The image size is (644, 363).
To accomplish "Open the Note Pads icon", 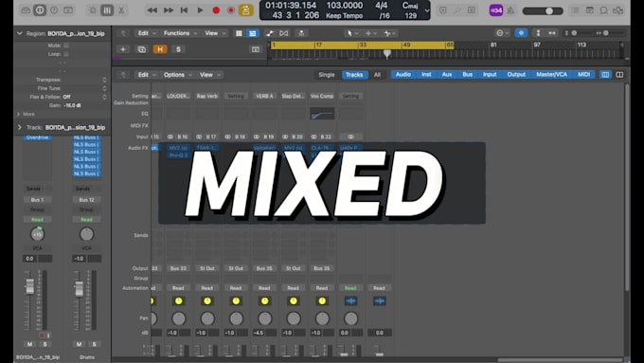I will 589,10.
